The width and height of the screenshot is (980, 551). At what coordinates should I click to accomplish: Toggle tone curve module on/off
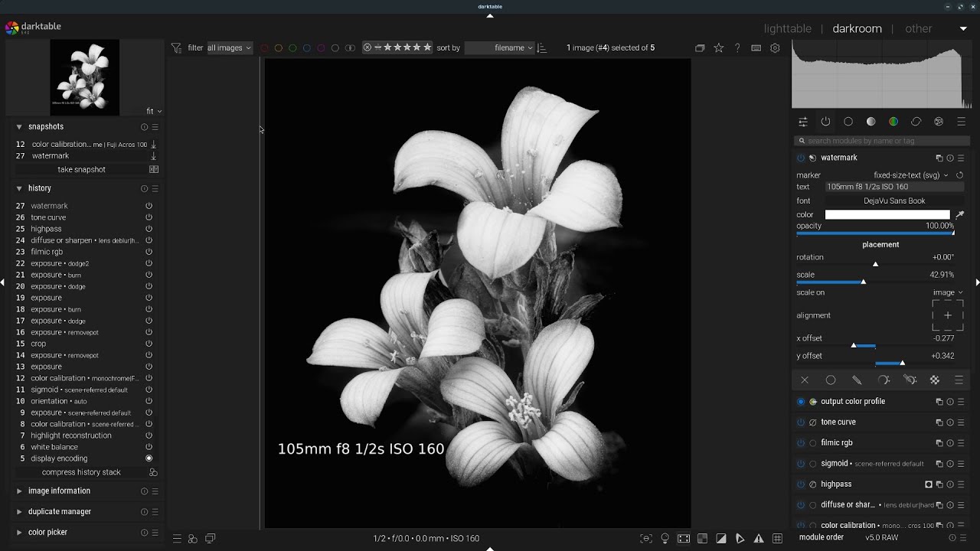[801, 422]
